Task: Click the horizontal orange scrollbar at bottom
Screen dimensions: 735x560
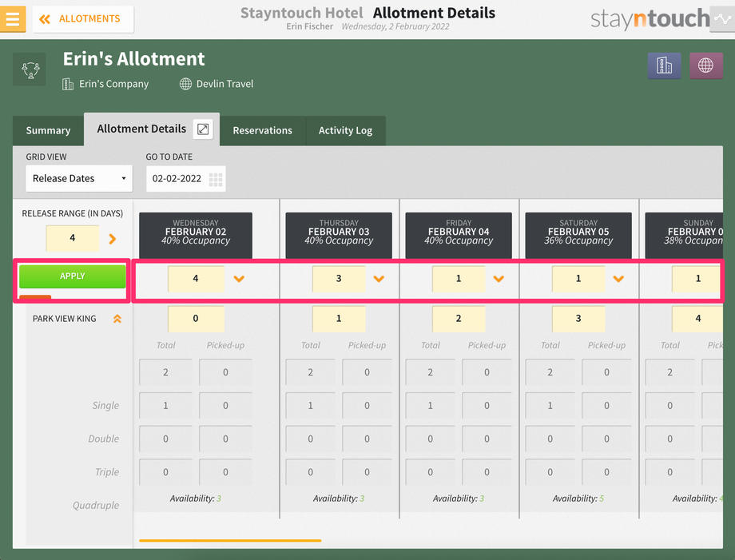Action: (x=230, y=540)
